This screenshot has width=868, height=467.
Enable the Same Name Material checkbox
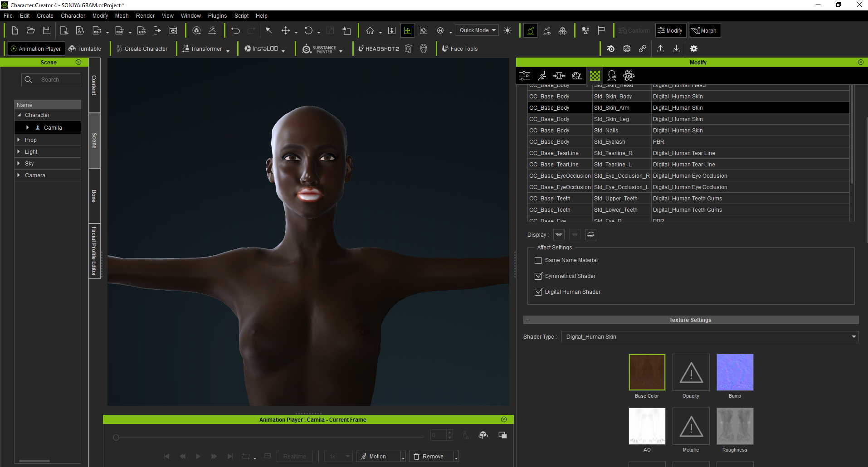538,260
